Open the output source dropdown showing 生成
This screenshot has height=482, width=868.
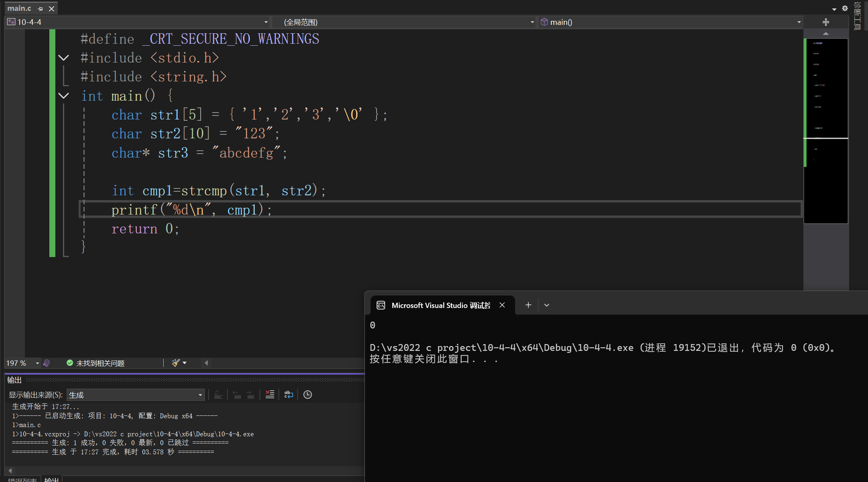pyautogui.click(x=136, y=395)
